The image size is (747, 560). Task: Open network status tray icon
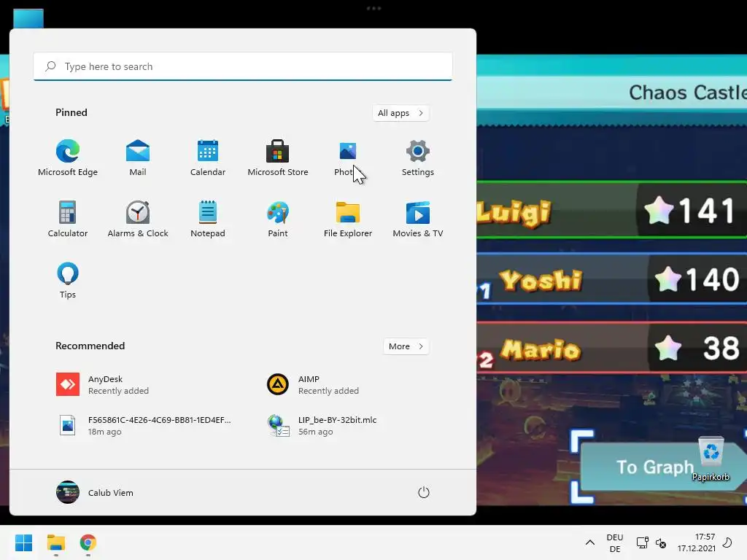642,542
